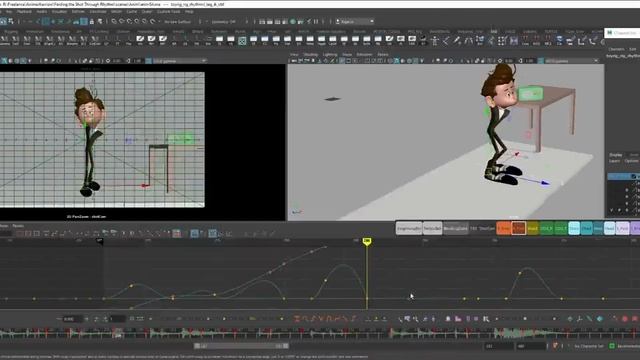Viewport: 640px width, 360px height.
Task: Open the layer editor Options menu
Action: coord(631,161)
